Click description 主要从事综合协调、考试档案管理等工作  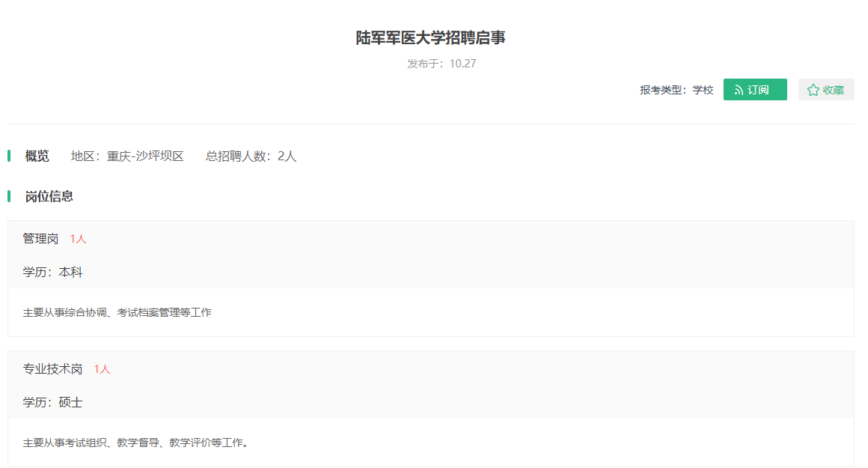(117, 312)
